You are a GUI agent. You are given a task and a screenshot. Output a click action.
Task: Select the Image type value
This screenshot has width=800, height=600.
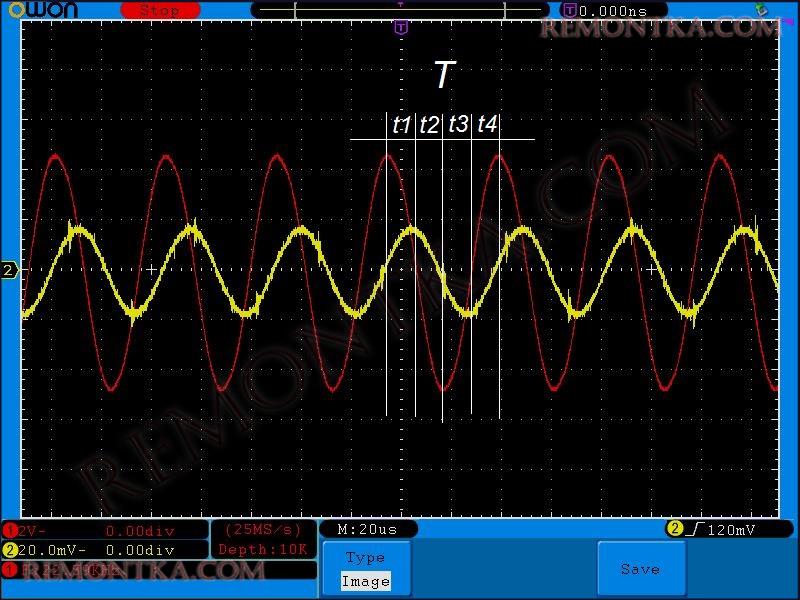point(365,581)
